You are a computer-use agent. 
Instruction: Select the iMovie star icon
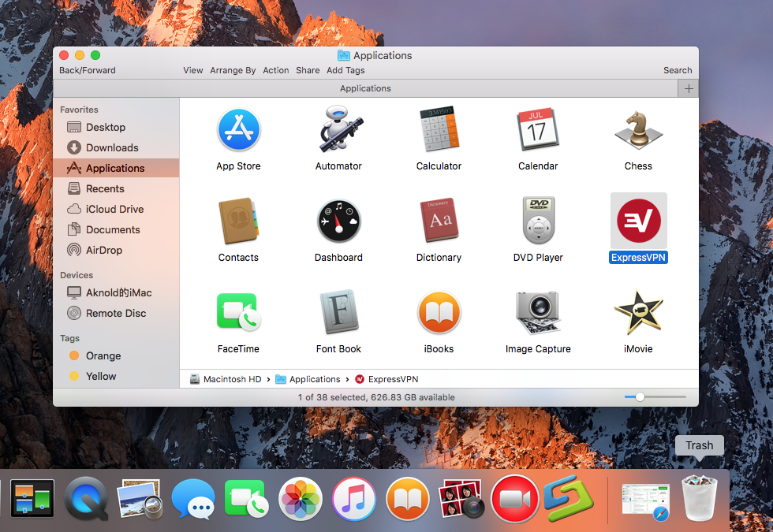(x=638, y=312)
